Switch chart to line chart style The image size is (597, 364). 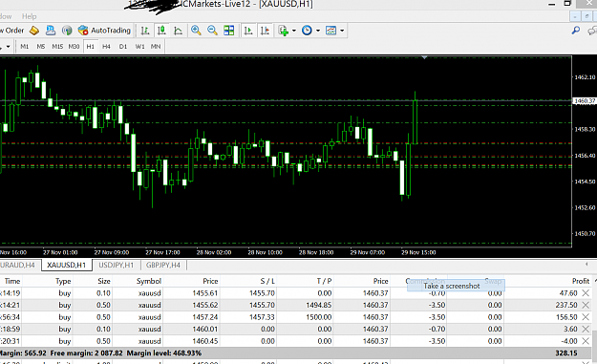[178, 31]
